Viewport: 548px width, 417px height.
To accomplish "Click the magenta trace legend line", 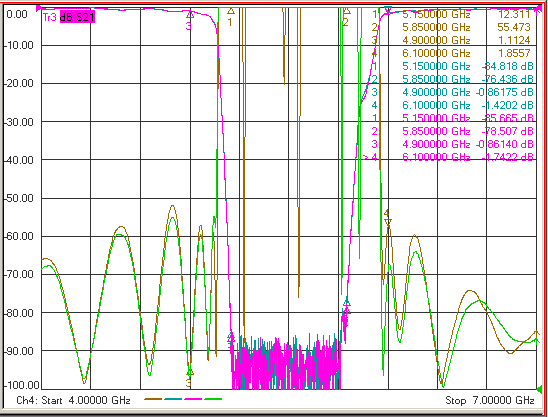I will coord(193,399).
